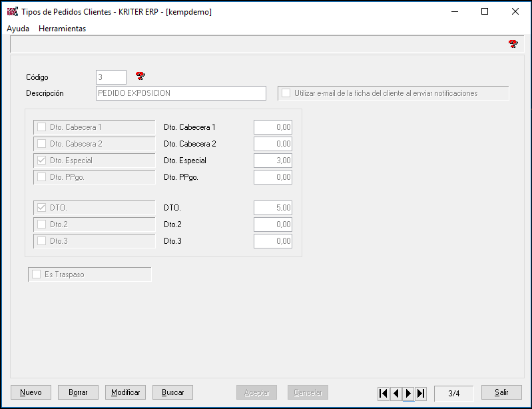Maximize the KRITER ERP window
The width and height of the screenshot is (532, 409).
pos(485,11)
